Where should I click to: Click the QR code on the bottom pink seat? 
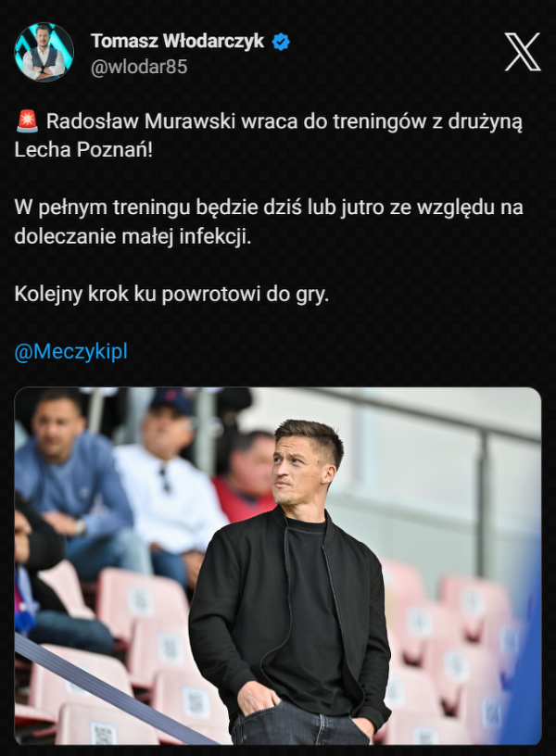tap(103, 732)
